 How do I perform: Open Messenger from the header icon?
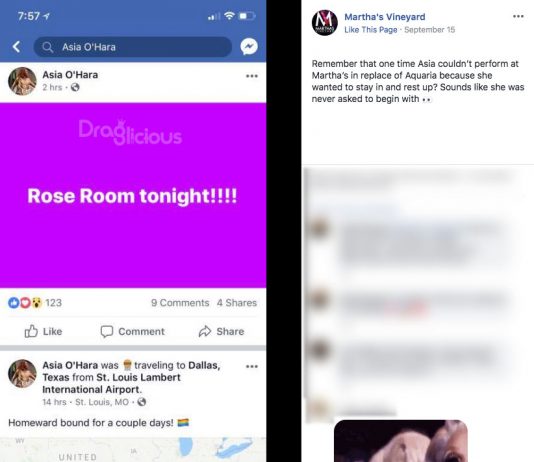click(x=249, y=47)
